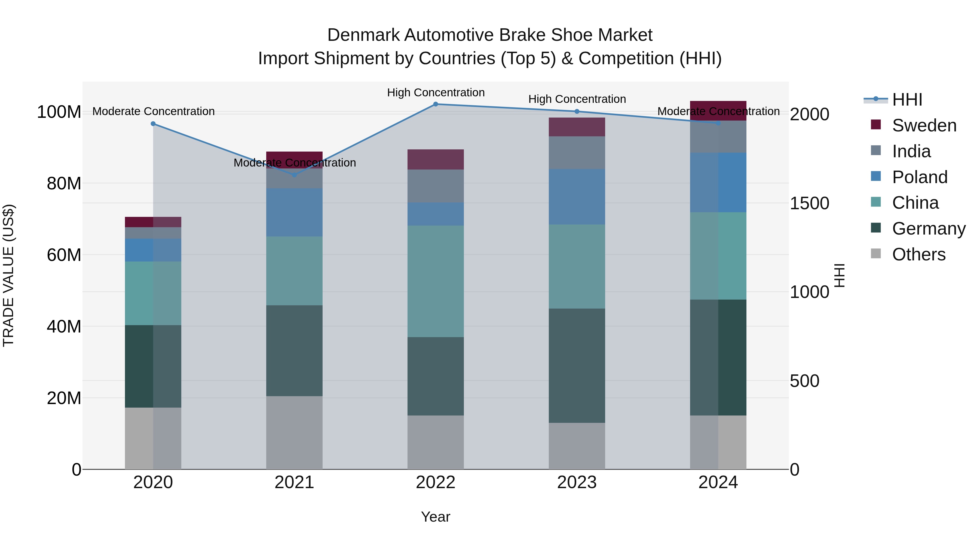
Task: Toggle the Sweden legend entry
Action: point(913,125)
